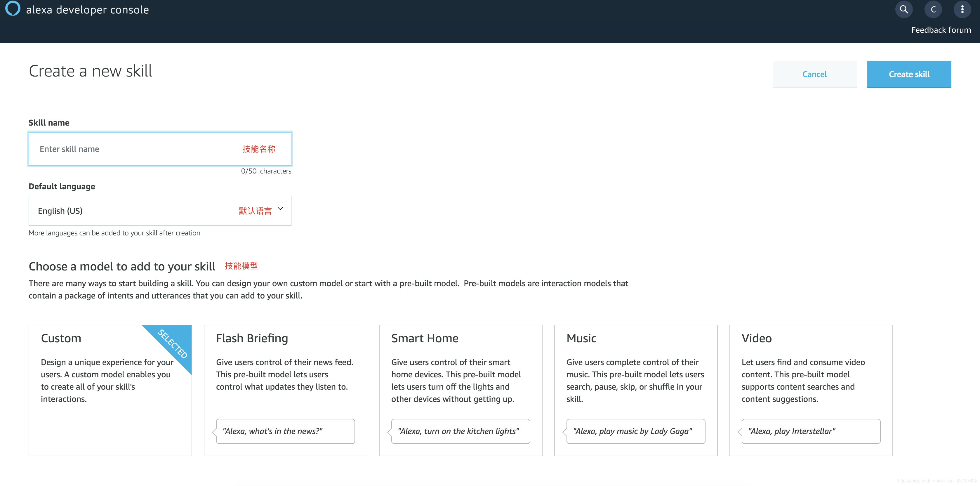Click "More languages can be added" hint text
The height and width of the screenshot is (486, 980).
(x=114, y=233)
